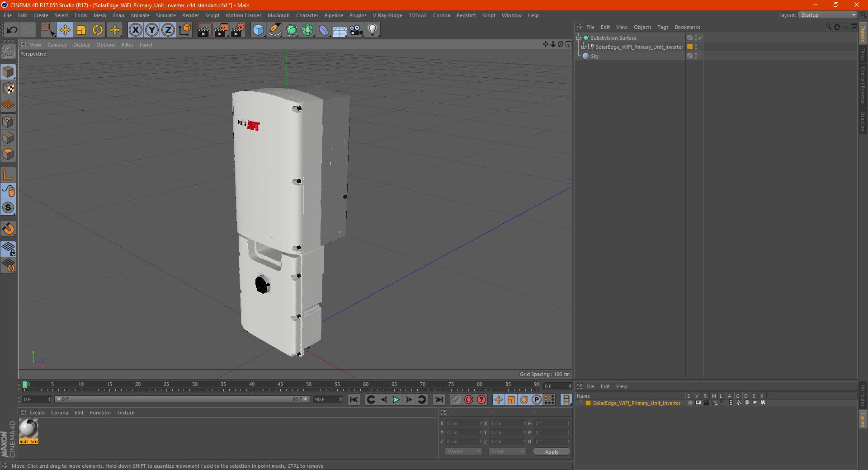Click the spline pen tool icon

(275, 30)
